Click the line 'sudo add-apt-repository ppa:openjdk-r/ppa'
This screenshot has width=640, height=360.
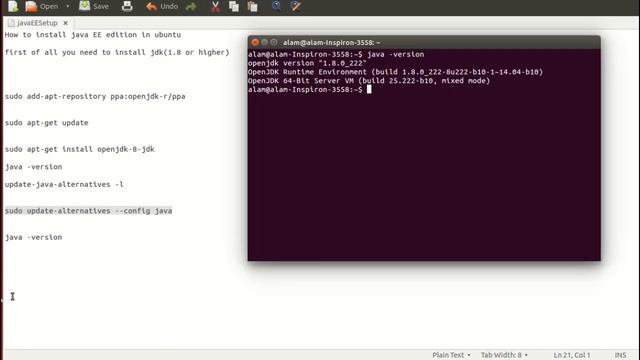click(95, 96)
